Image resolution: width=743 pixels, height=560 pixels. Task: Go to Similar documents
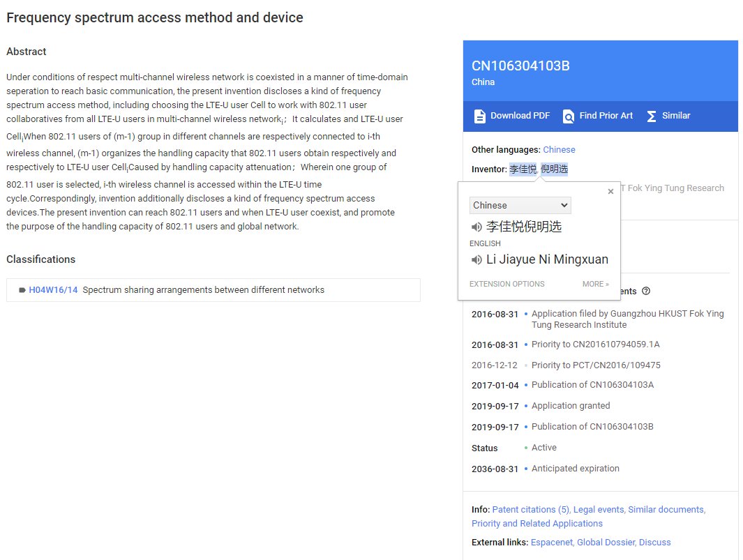(666, 509)
